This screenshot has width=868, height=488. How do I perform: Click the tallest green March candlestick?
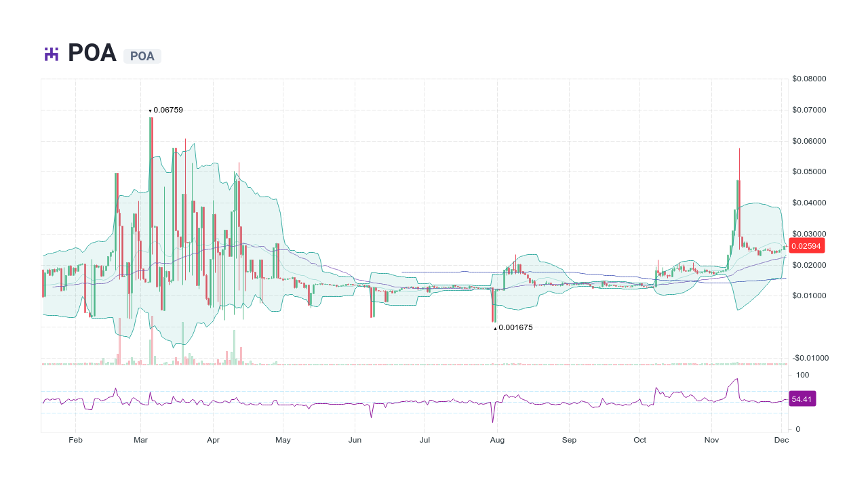pos(151,169)
